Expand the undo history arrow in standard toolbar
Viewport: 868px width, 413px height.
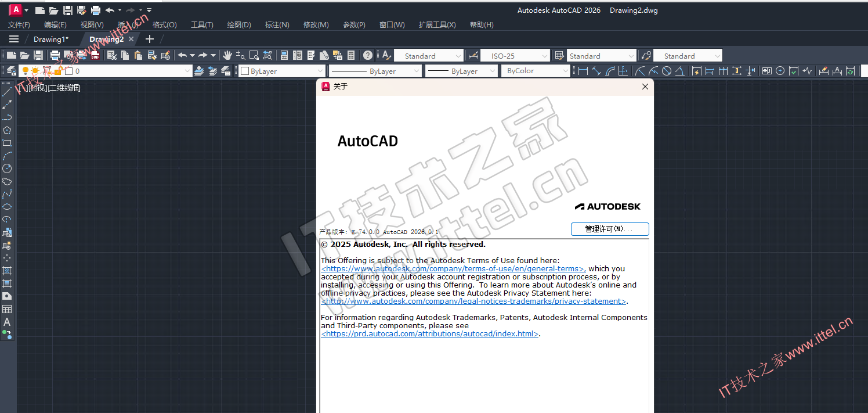coord(192,56)
